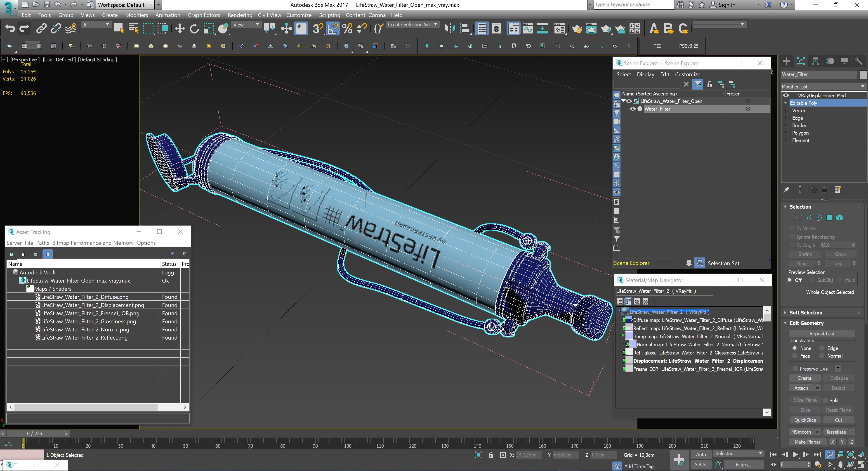Open the Modifiers menu
This screenshot has height=471, width=868.
(x=137, y=15)
